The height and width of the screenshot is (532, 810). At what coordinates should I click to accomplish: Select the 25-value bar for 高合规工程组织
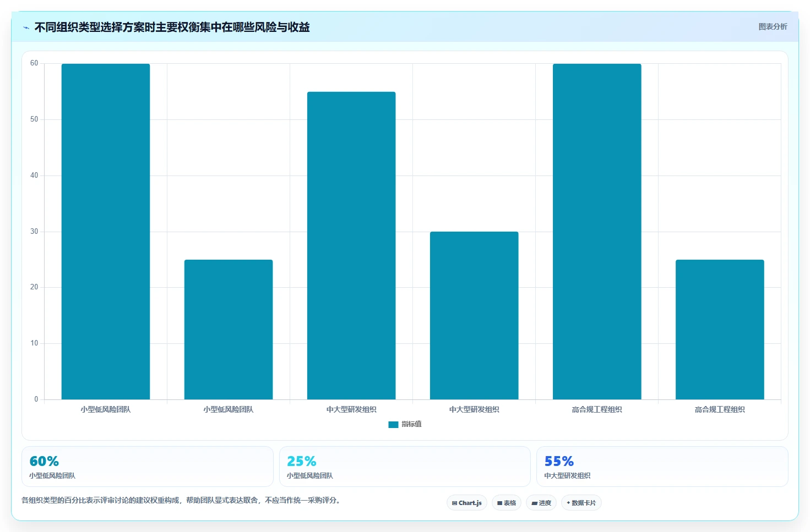[x=720, y=330]
